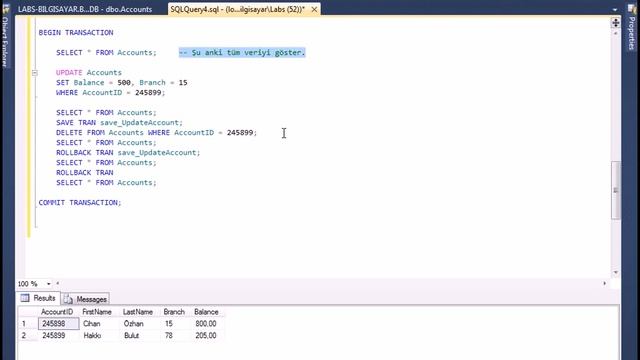Screen dimensions: 640x360
Task: Click the editor scroll down arrow
Action: [x=616, y=272]
